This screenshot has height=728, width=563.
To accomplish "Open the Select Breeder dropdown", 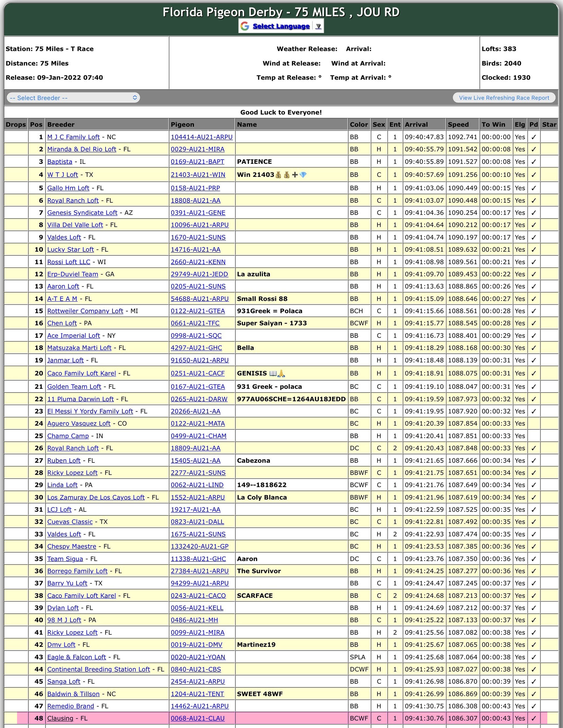I will (73, 98).
